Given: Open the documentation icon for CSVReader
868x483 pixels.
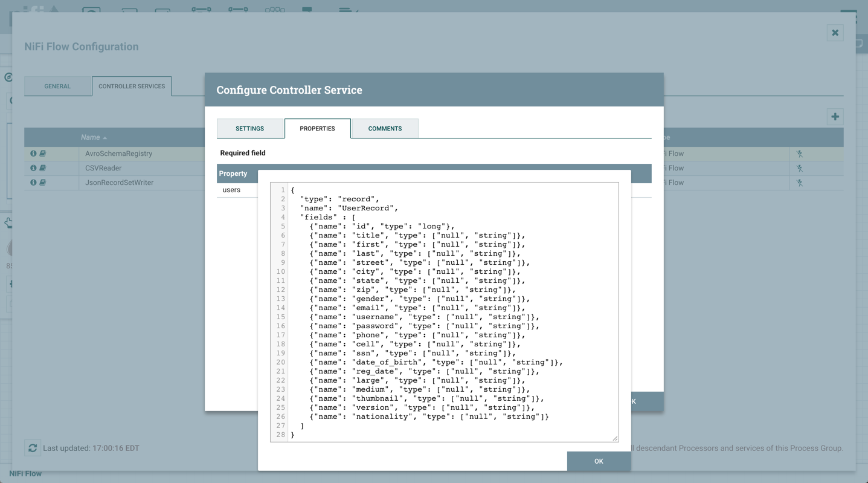Looking at the screenshot, I should (x=43, y=168).
